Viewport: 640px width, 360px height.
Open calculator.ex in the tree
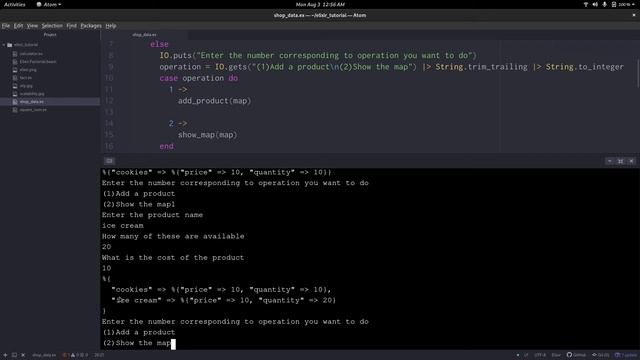click(31, 53)
